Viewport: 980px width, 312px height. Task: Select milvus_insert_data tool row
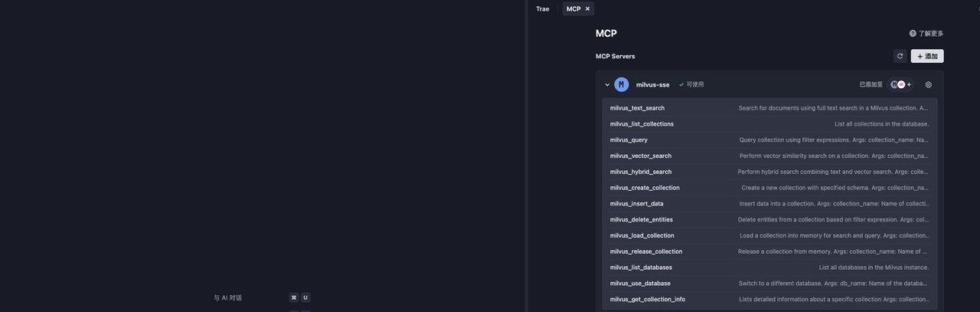[x=769, y=204]
